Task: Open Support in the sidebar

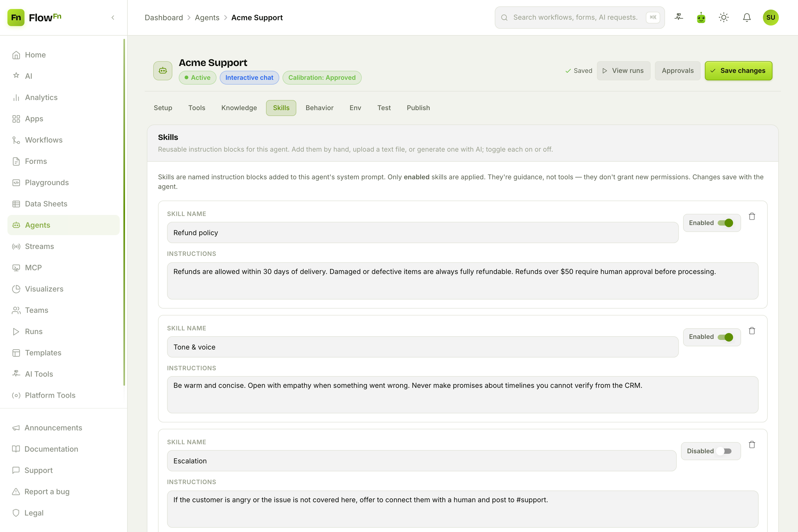Action: click(x=64, y=470)
